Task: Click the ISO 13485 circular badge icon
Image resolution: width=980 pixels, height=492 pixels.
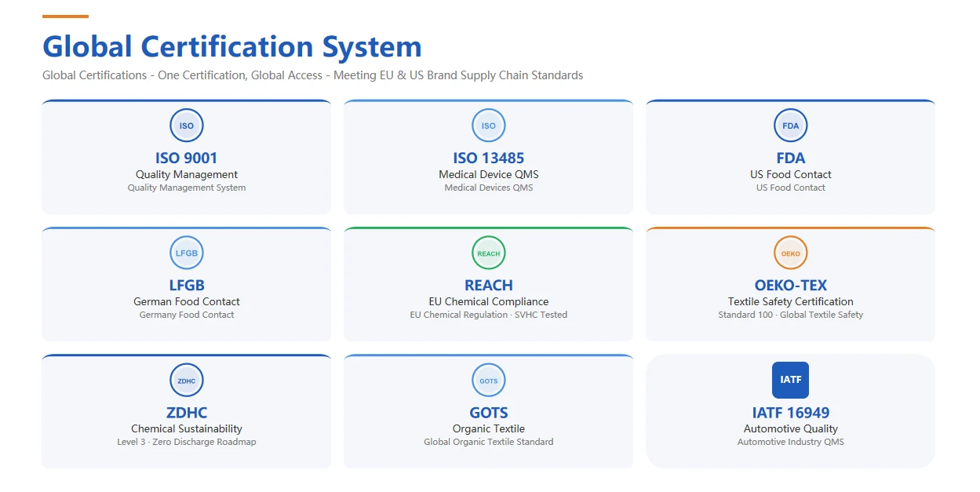Action: point(489,126)
